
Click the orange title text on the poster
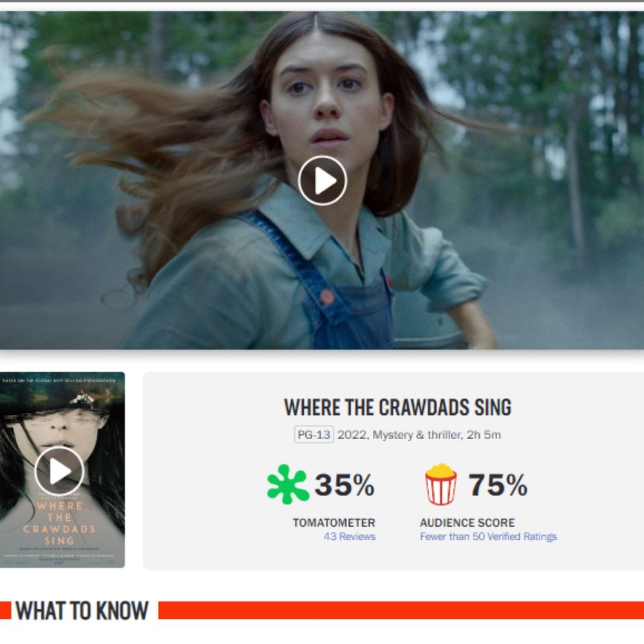[59, 523]
